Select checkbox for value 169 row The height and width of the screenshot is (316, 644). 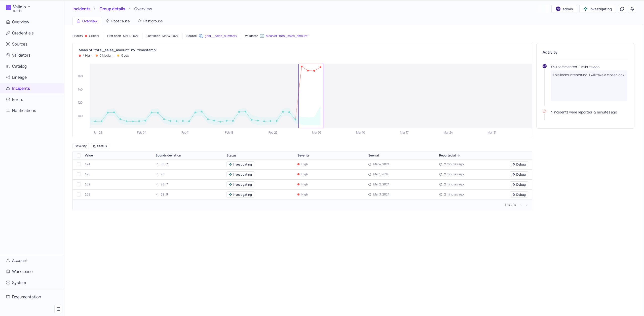point(79,184)
